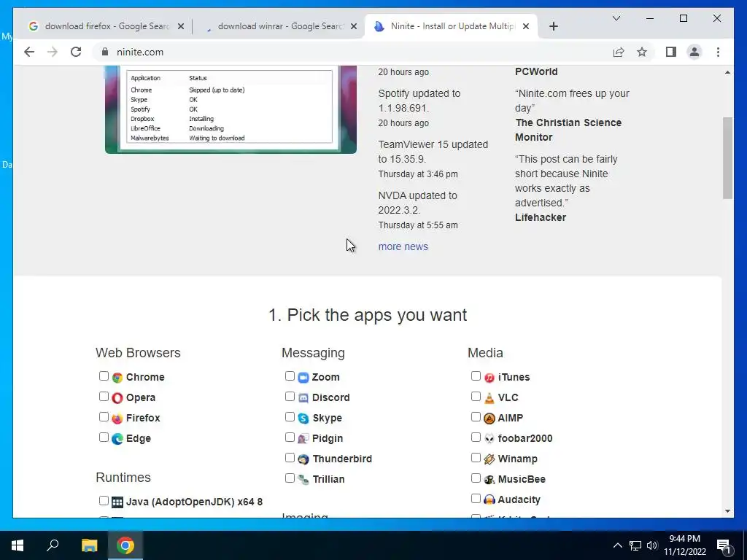Image resolution: width=747 pixels, height=560 pixels.
Task: Open File Explorer from the taskbar
Action: [89, 545]
